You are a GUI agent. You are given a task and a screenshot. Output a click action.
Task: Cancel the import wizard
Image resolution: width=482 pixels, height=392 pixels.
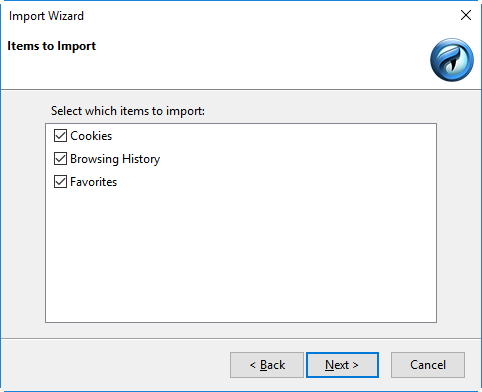pyautogui.click(x=428, y=365)
